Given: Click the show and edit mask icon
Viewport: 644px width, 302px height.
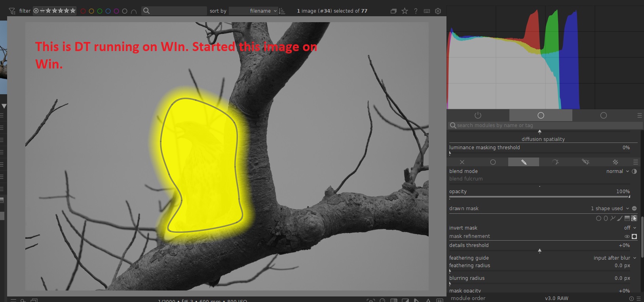Looking at the screenshot, I should tap(634, 218).
